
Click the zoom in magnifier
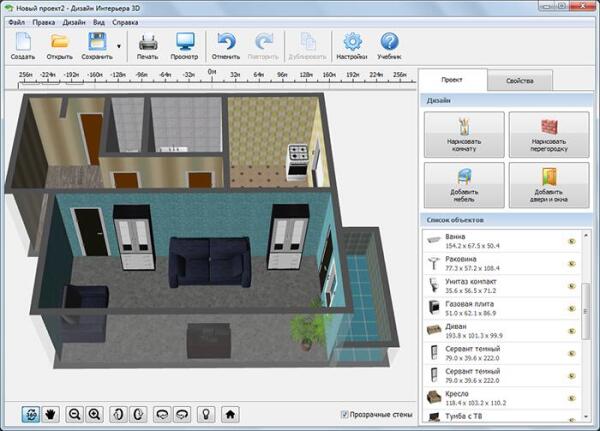[95, 413]
